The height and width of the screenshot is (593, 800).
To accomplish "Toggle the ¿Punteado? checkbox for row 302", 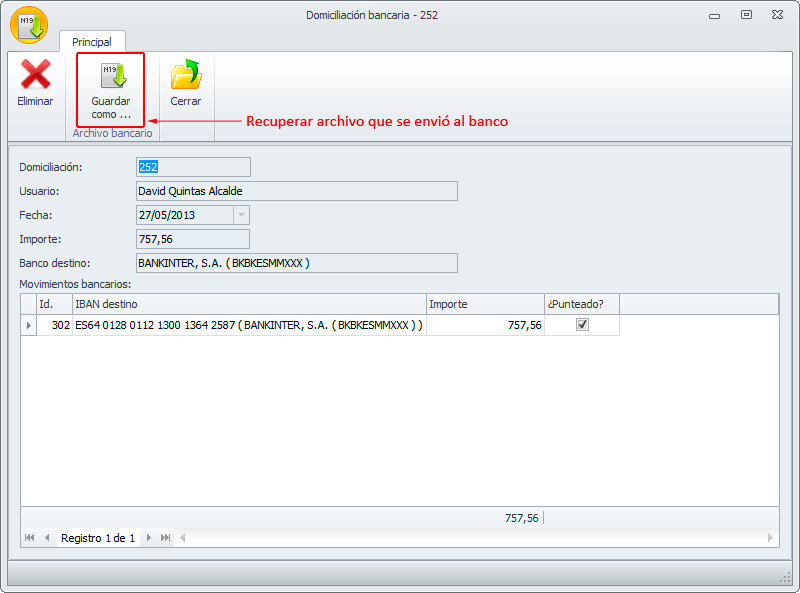I will pyautogui.click(x=582, y=325).
